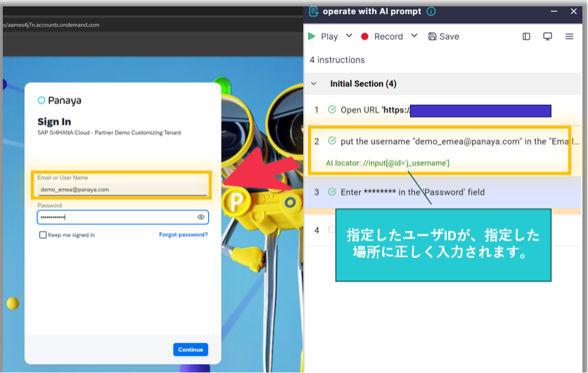This screenshot has width=588, height=373.
Task: Select the Initial Section (4) header text
Action: point(363,84)
